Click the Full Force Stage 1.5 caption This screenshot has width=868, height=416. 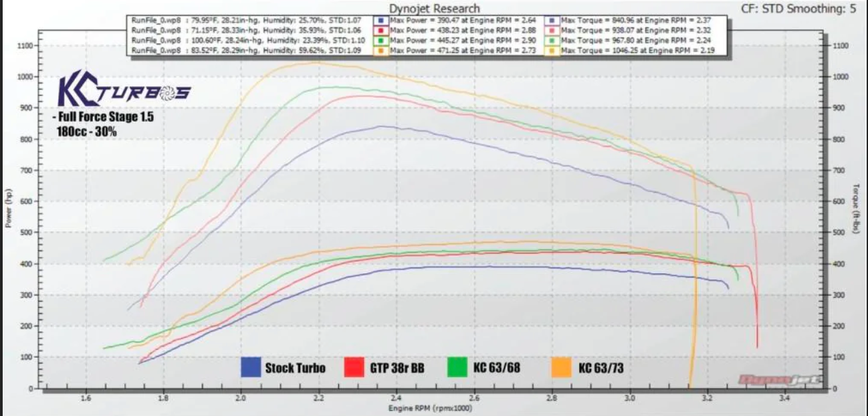(103, 117)
